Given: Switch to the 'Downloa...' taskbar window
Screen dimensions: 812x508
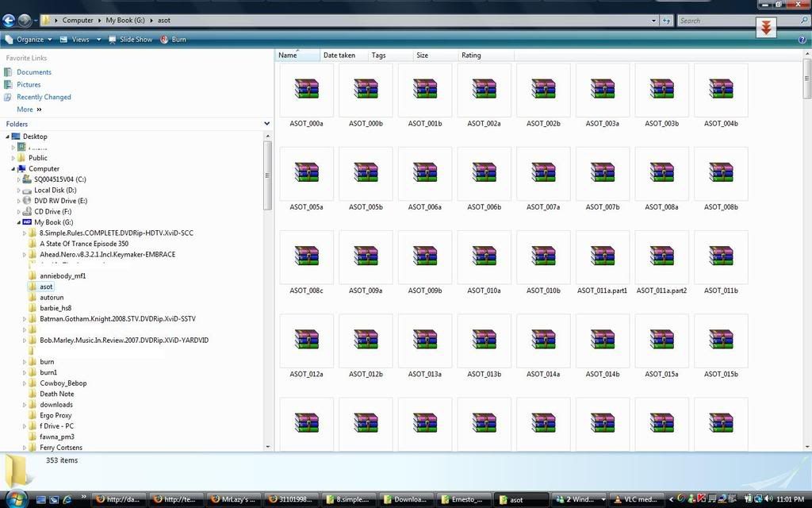Looking at the screenshot, I should [x=406, y=500].
